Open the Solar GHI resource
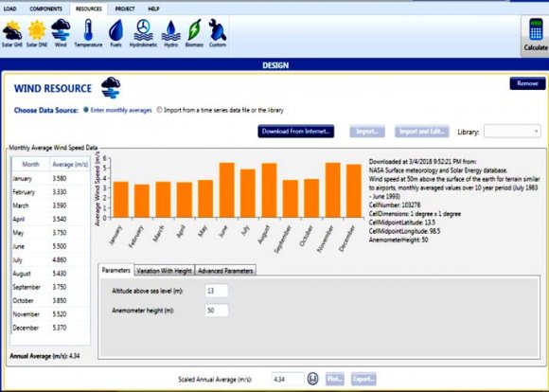This screenshot has width=549, height=392. tap(12, 34)
